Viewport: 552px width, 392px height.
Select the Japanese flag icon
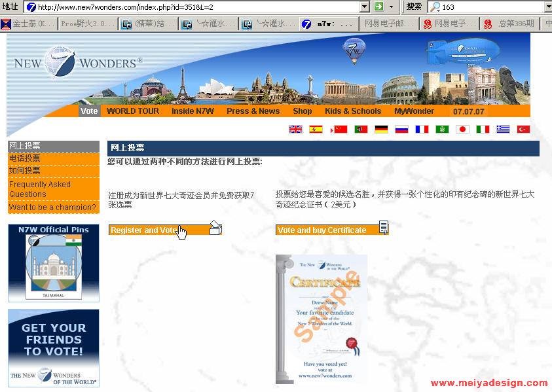462,130
